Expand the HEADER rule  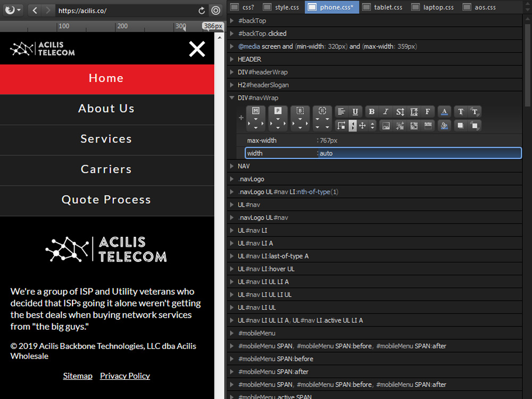pos(232,59)
